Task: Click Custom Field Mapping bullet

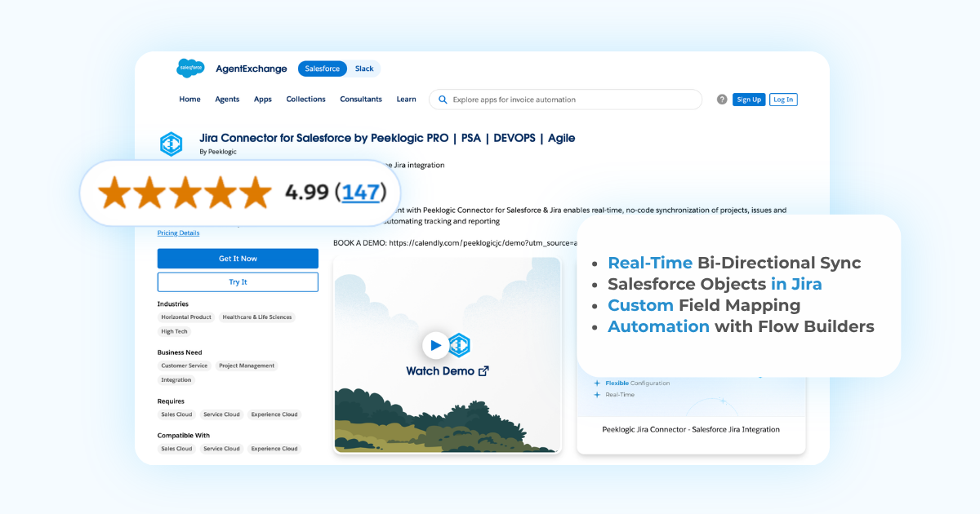Action: [x=704, y=305]
